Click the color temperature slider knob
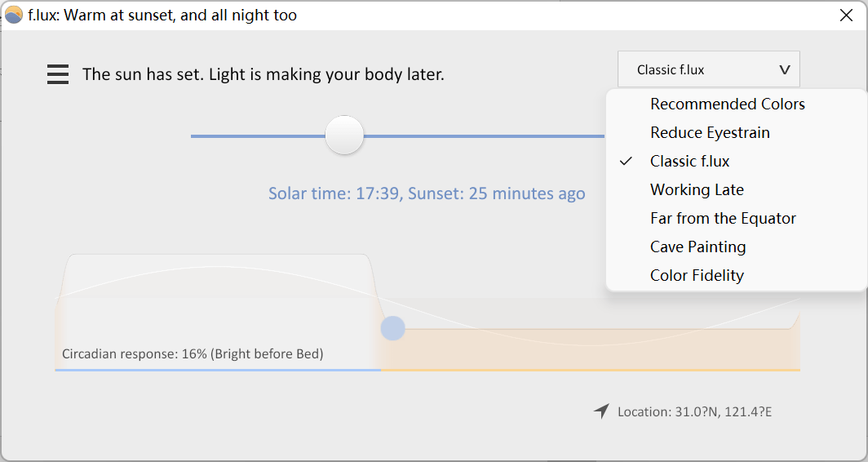 (x=344, y=135)
